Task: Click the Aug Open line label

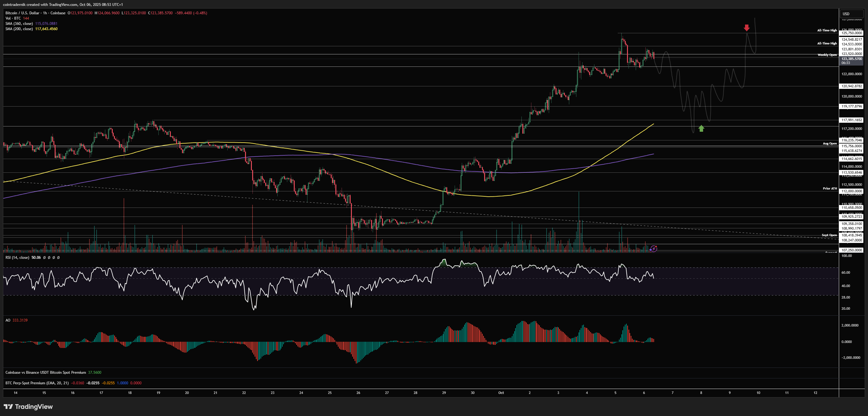Action: click(x=829, y=144)
